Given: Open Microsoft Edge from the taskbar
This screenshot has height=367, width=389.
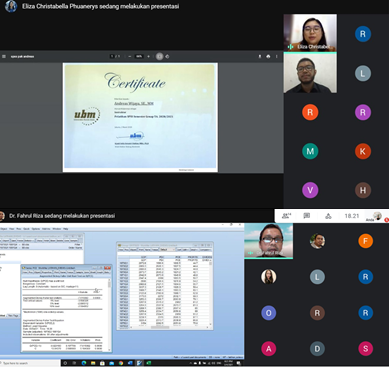Looking at the screenshot, I should tap(84, 363).
